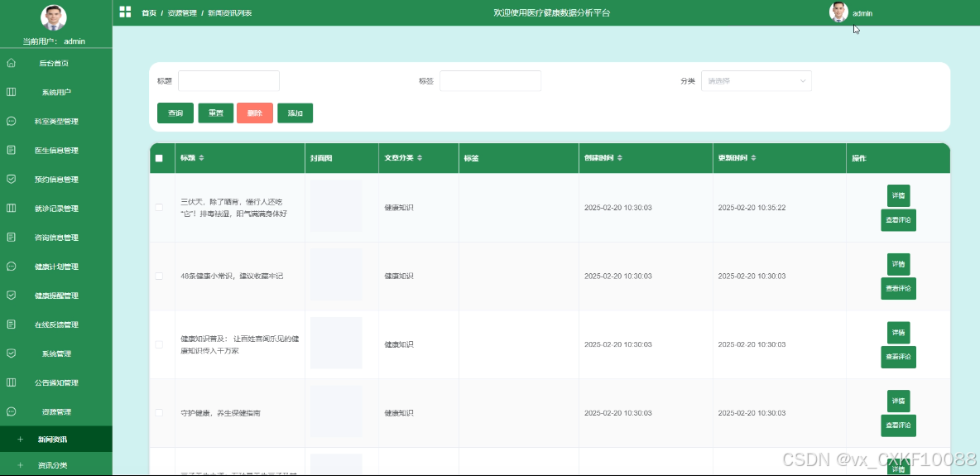
Task: Go to 首页 in the breadcrumb
Action: 149,12
